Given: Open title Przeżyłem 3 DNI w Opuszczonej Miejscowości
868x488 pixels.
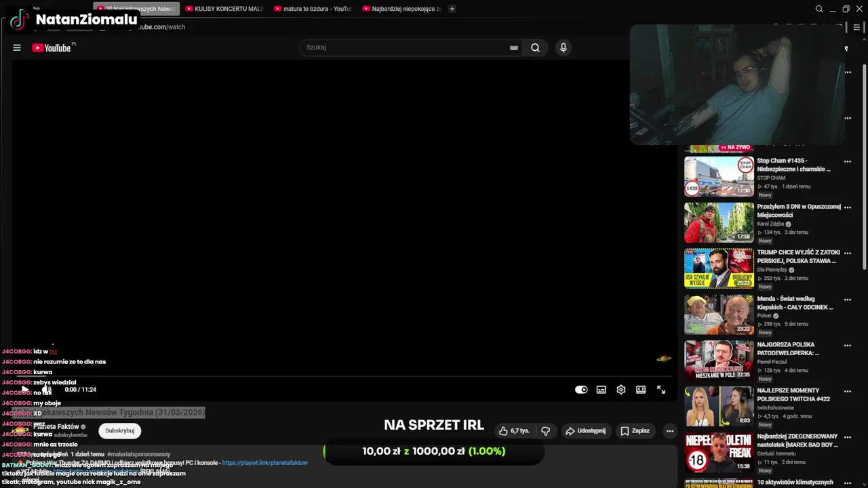Looking at the screenshot, I should 799,211.
